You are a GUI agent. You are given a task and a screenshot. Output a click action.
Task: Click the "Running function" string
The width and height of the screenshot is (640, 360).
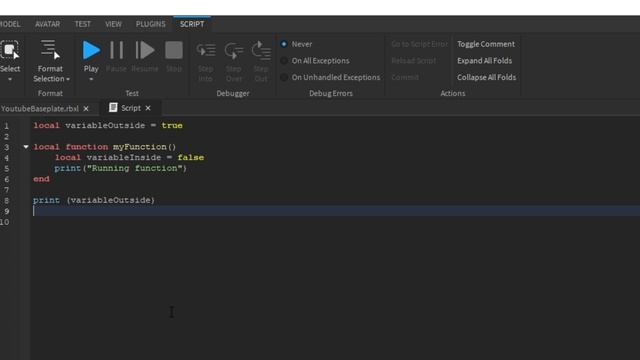(x=134, y=168)
